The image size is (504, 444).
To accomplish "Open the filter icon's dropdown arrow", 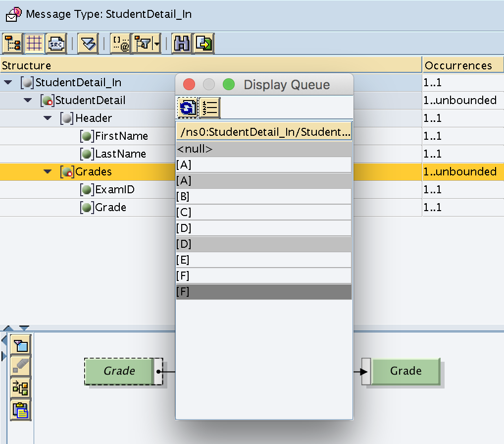I will [157, 43].
